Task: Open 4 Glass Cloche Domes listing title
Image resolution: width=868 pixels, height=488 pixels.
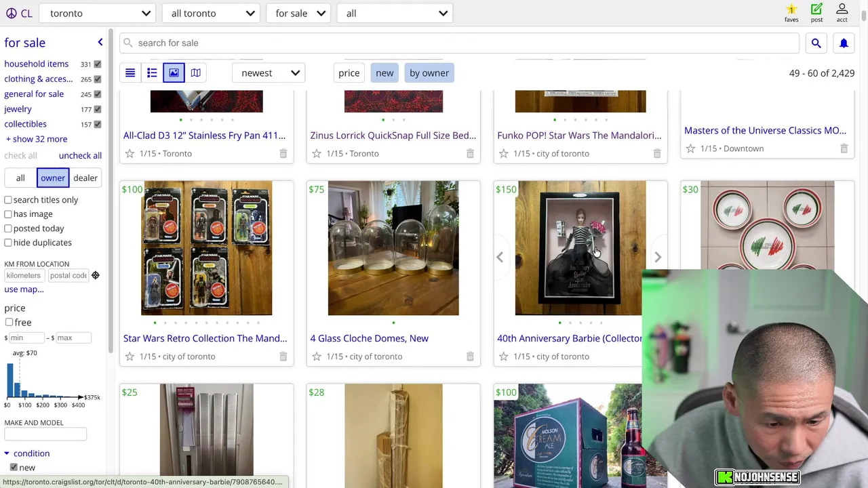Action: (369, 338)
